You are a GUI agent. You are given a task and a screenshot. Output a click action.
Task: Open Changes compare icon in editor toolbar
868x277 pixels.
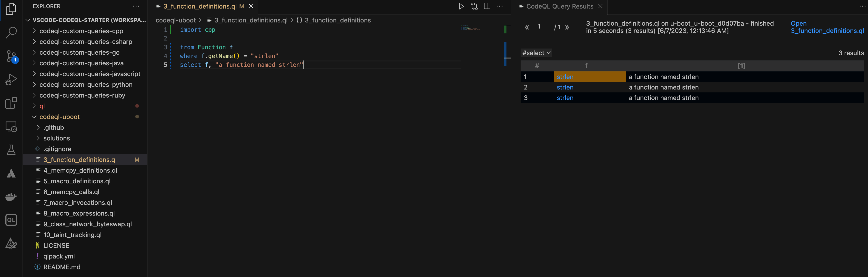(x=474, y=6)
